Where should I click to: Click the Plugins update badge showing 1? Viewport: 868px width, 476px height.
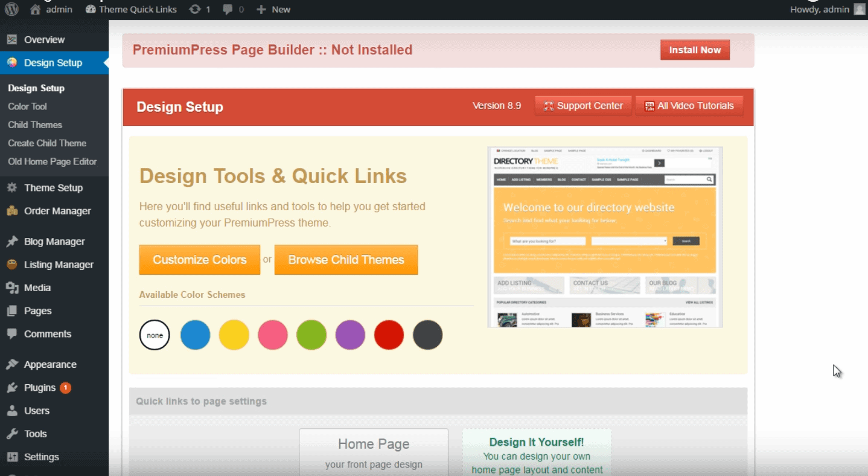65,388
